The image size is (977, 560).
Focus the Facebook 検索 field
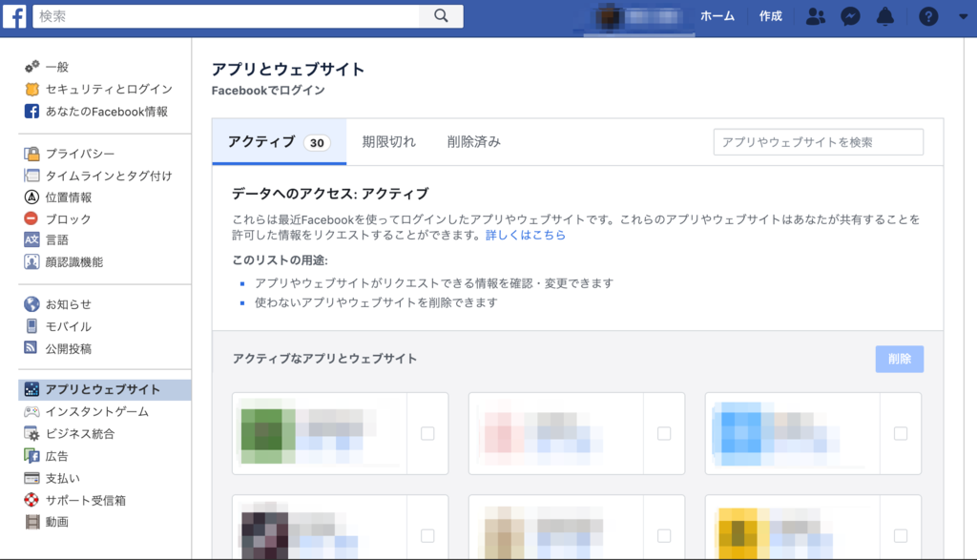(x=226, y=16)
